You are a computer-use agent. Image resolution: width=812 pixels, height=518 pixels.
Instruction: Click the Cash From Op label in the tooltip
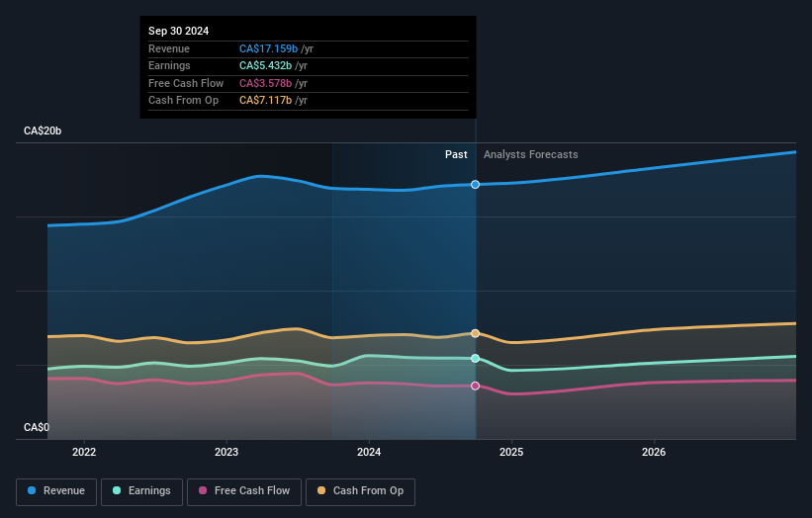(183, 101)
